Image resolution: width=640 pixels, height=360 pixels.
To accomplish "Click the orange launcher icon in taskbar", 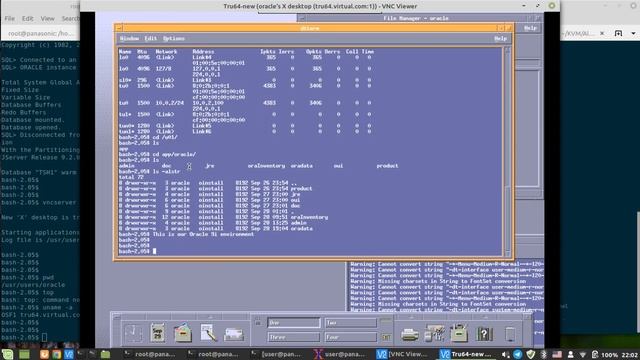I will (44, 354).
